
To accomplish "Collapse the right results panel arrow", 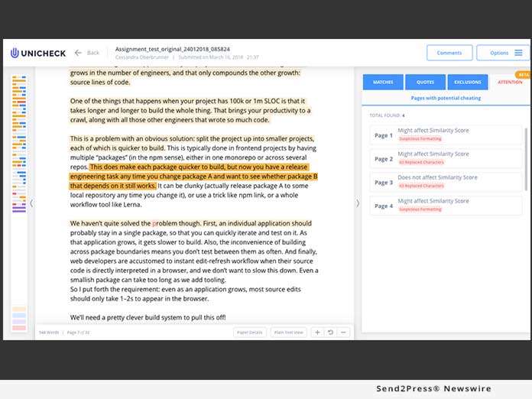I will click(357, 203).
